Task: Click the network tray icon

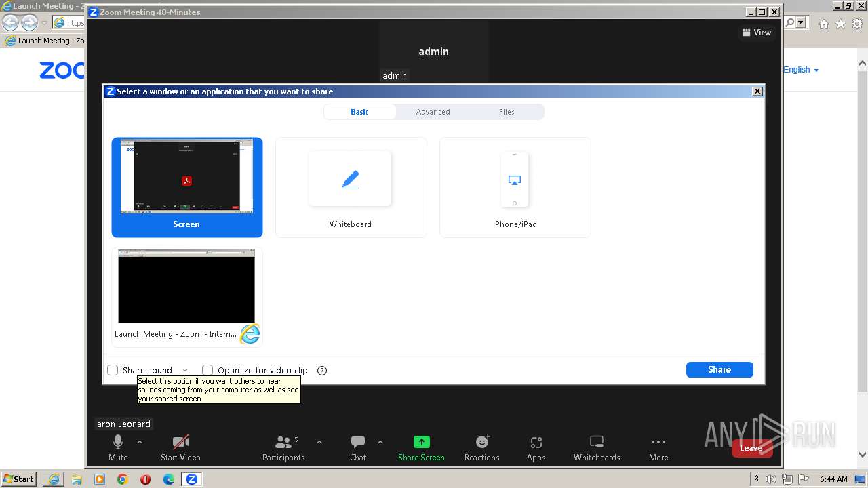Action: [787, 479]
